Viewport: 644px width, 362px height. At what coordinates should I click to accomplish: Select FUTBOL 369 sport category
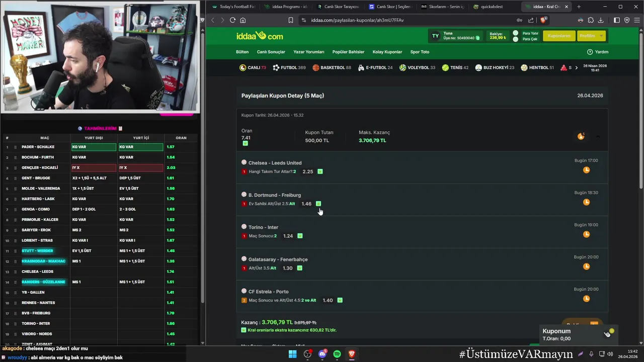point(289,67)
